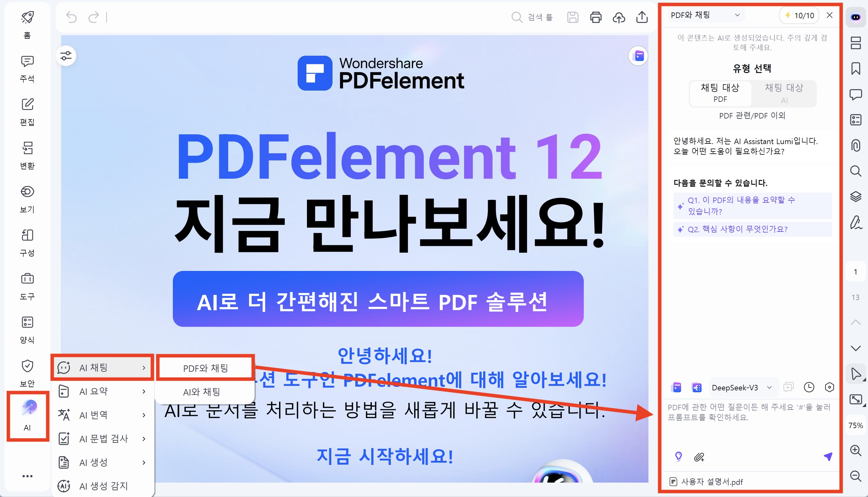Click the zoom in magnifier on the right
868x497 pixels.
pos(856,451)
